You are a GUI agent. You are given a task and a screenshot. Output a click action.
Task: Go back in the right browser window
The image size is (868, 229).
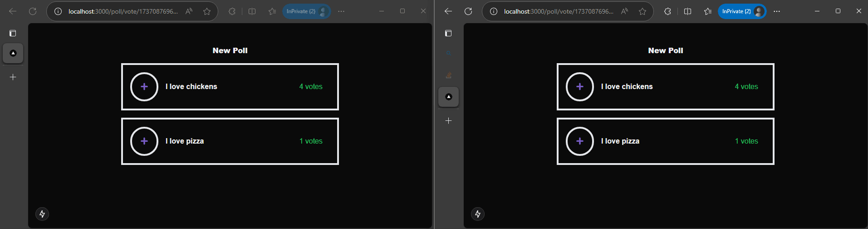[448, 11]
